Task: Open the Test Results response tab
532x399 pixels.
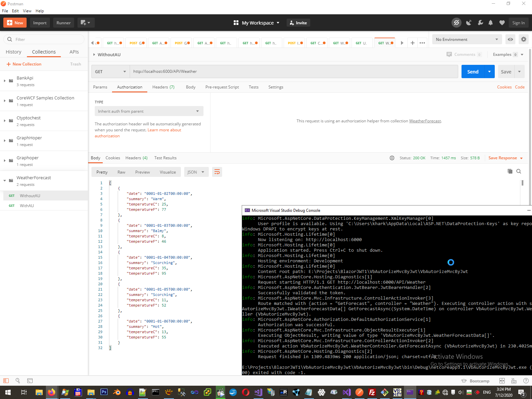Action: tap(165, 158)
